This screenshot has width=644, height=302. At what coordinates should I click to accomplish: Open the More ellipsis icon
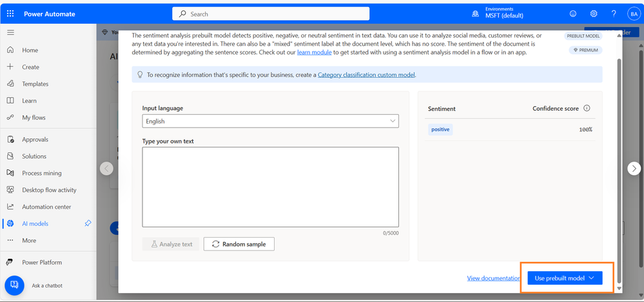(x=11, y=240)
